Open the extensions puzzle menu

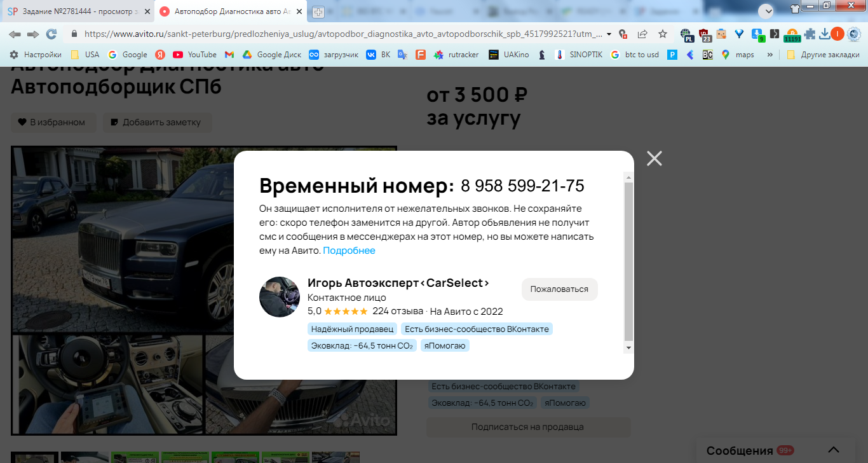tap(810, 34)
